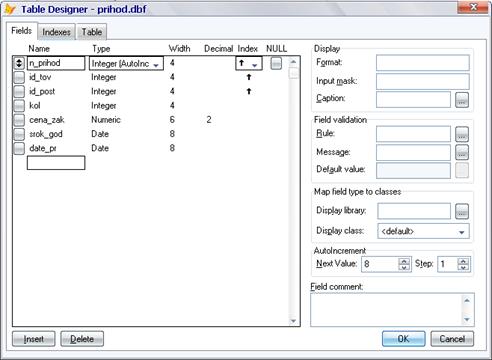This screenshot has width=492, height=360.
Task: Click the ascending index arrow for id_tov
Action: (x=249, y=77)
